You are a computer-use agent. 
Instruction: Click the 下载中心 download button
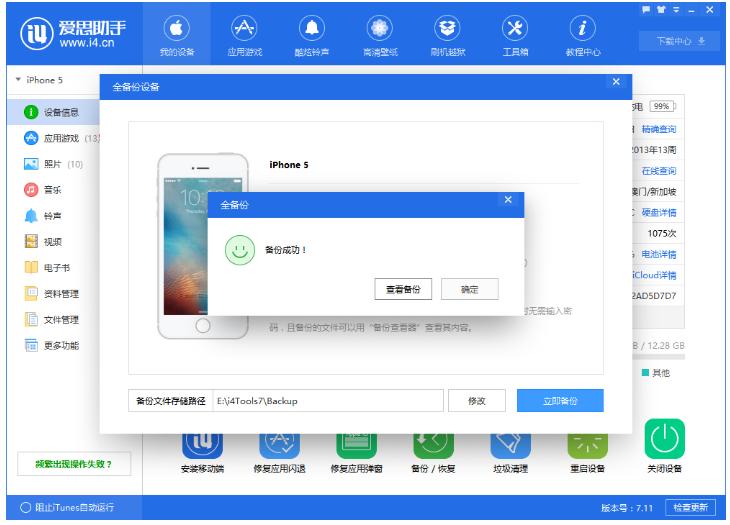(680, 41)
